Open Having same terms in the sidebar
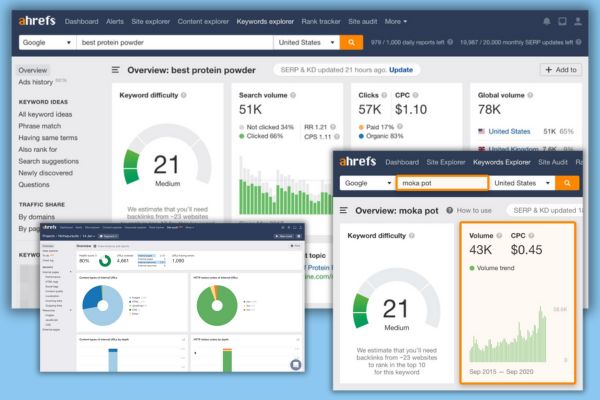This screenshot has height=400, width=600. 48,137
